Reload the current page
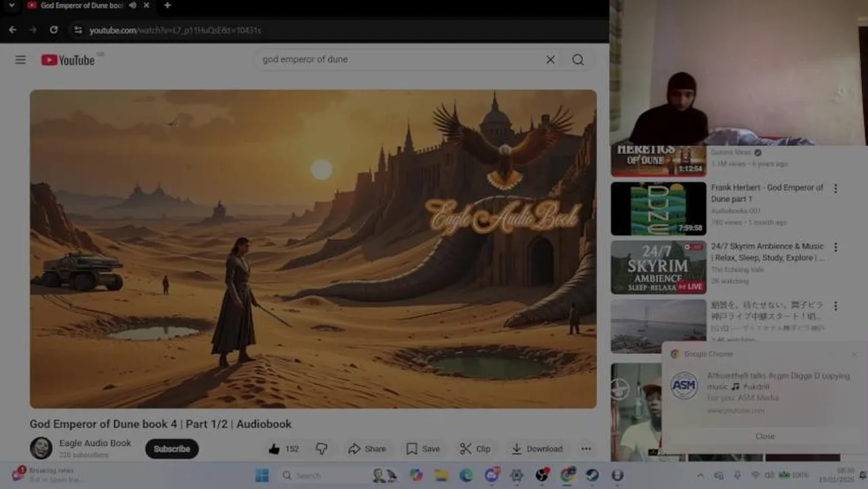Image resolution: width=868 pixels, height=489 pixels. pos(54,30)
